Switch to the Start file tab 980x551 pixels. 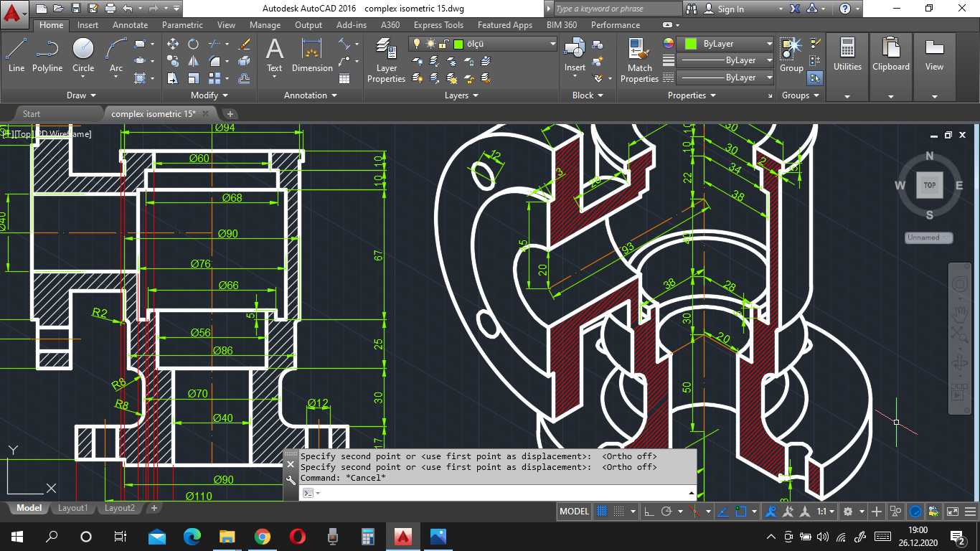tap(32, 113)
